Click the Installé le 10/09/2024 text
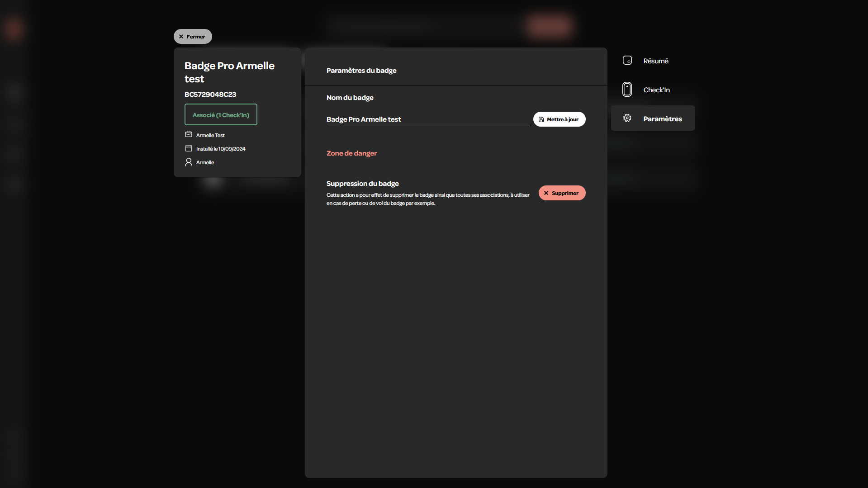The image size is (868, 488). 221,149
